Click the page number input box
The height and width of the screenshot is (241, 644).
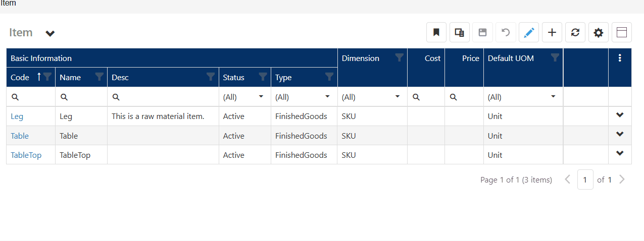[585, 179]
